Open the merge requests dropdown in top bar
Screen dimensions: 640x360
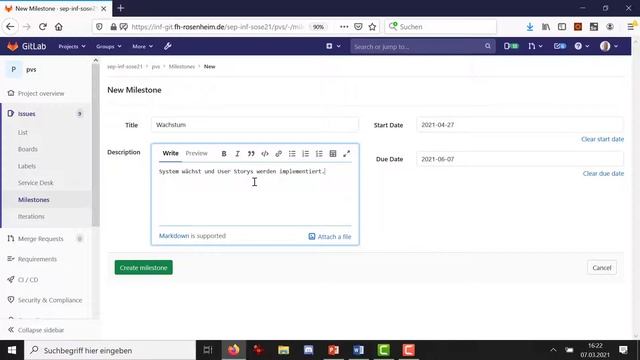point(535,46)
